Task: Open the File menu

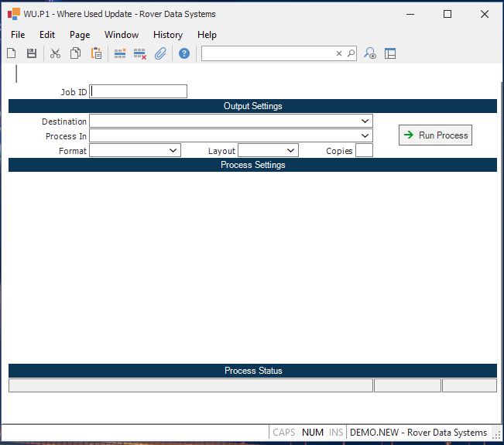Action: [18, 35]
